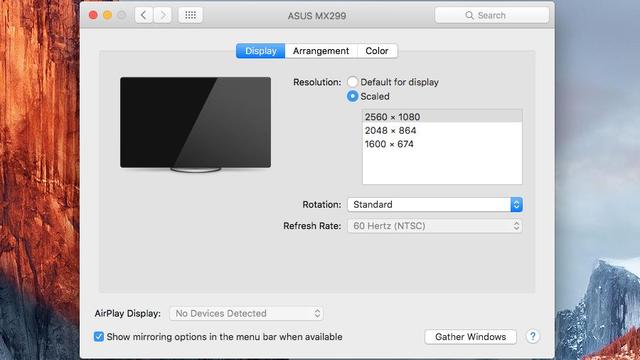Select the Default for display option
The width and height of the screenshot is (640, 360).
[352, 82]
